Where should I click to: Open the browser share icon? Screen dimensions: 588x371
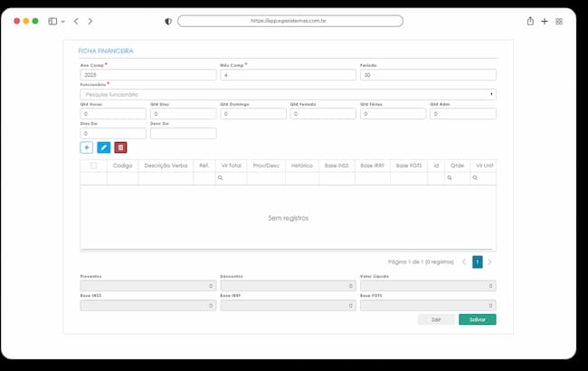[x=530, y=21]
